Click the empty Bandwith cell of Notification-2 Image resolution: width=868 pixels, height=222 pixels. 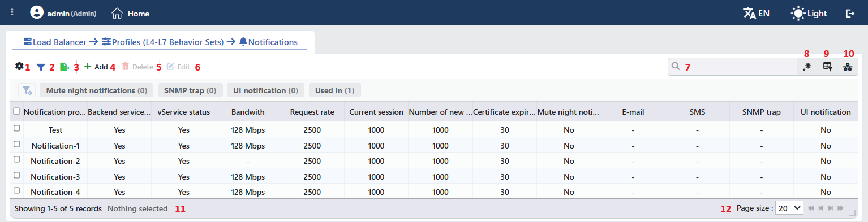point(248,160)
